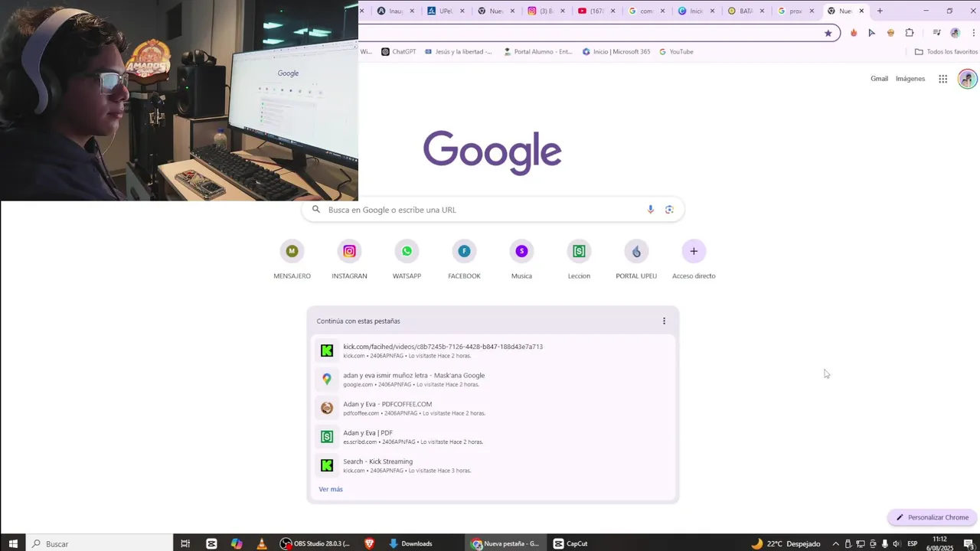
Task: Search by image with Google Lens icon
Action: [669, 210]
